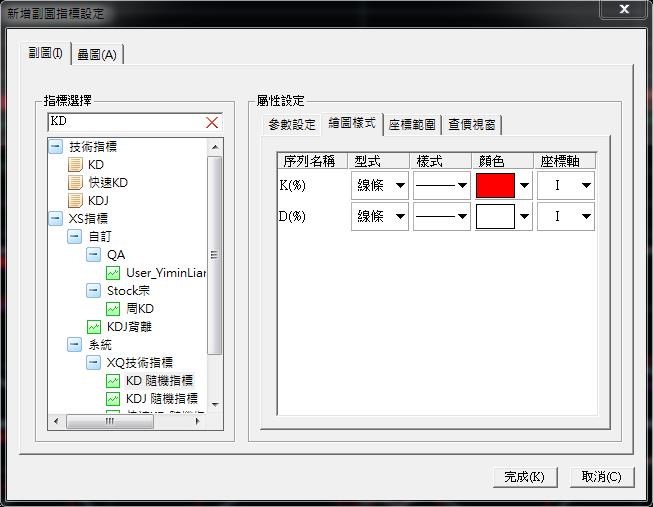Select the KDJ 隨機指標 system indicator
653x507 pixels.
pos(161,398)
